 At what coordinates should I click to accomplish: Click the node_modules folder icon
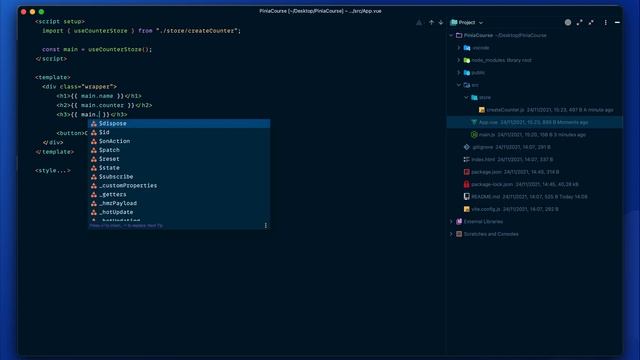(x=467, y=60)
